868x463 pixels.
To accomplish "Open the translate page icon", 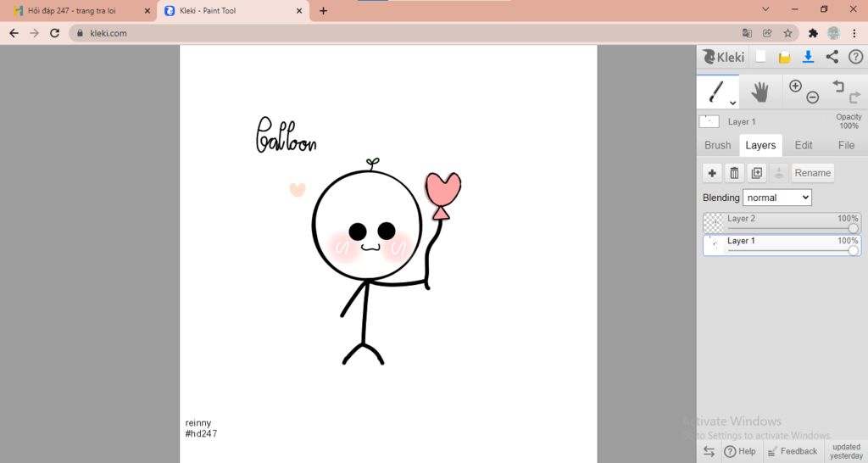I will pos(747,33).
